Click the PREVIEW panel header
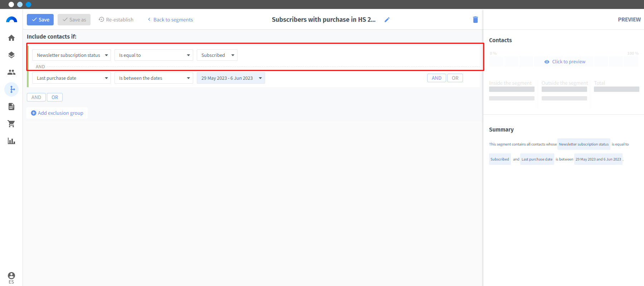 pyautogui.click(x=629, y=20)
